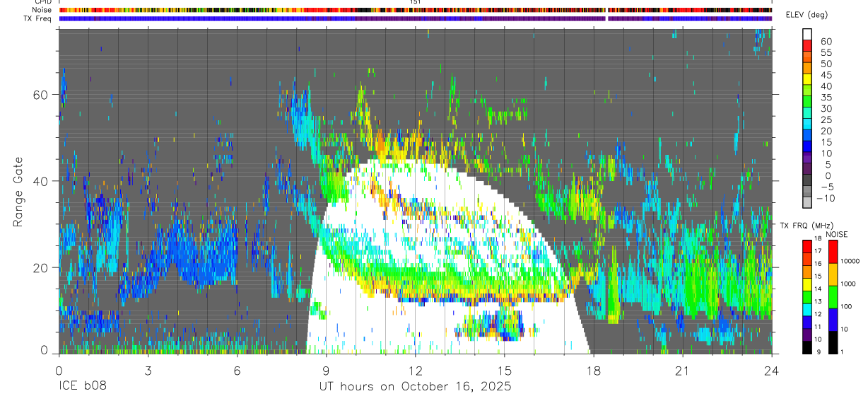Click y-axis tick label '40'
868x401 pixels.
(41, 181)
